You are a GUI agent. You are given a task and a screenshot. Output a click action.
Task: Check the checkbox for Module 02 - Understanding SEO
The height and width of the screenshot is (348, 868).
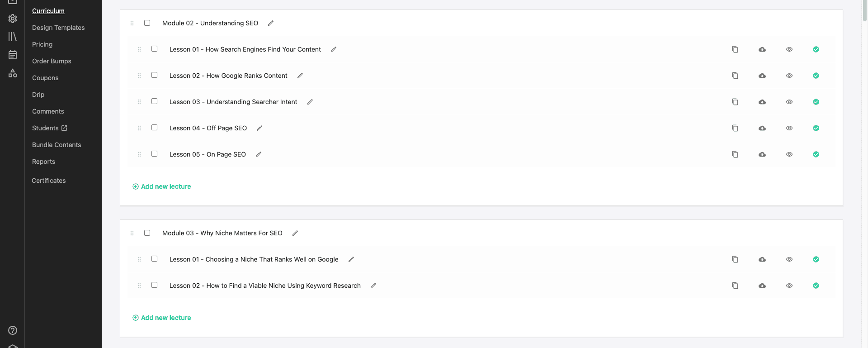147,23
